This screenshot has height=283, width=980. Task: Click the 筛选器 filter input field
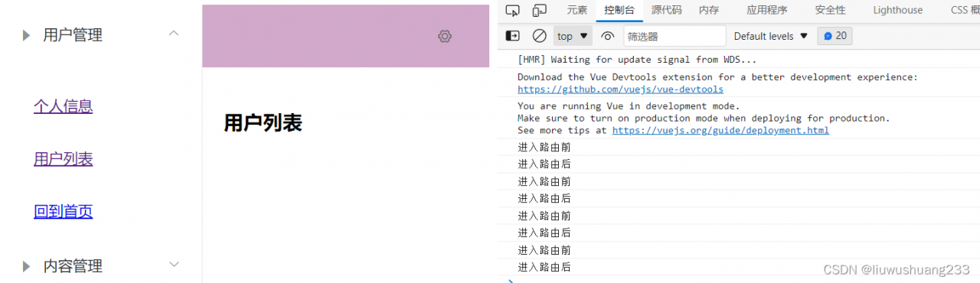click(675, 36)
